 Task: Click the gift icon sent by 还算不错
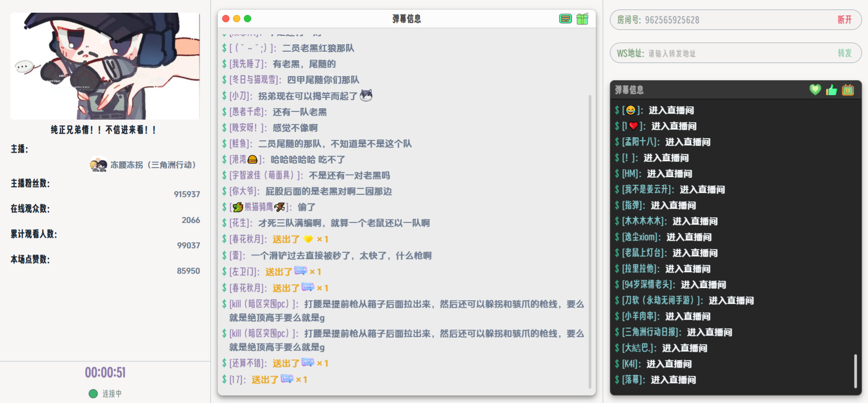[x=308, y=363]
